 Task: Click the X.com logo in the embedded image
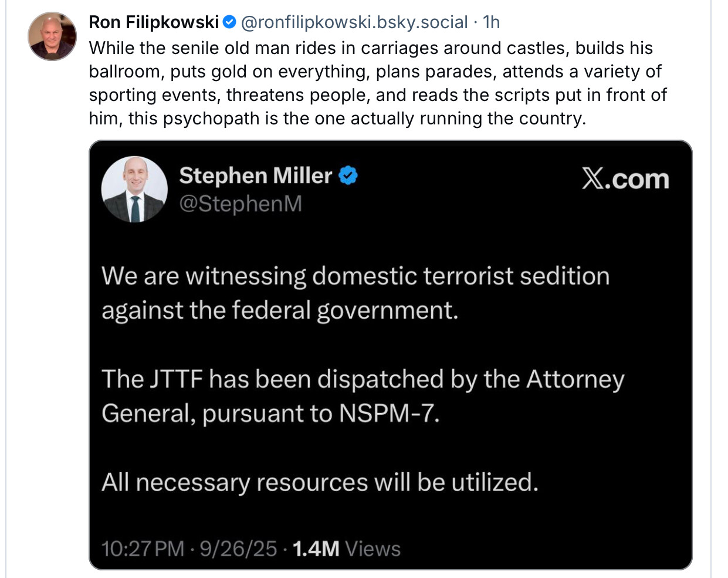pyautogui.click(x=625, y=178)
